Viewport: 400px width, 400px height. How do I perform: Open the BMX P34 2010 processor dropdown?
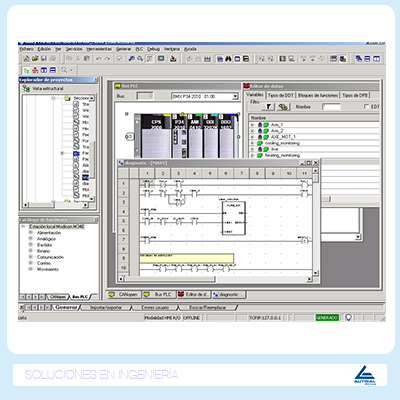point(235,96)
